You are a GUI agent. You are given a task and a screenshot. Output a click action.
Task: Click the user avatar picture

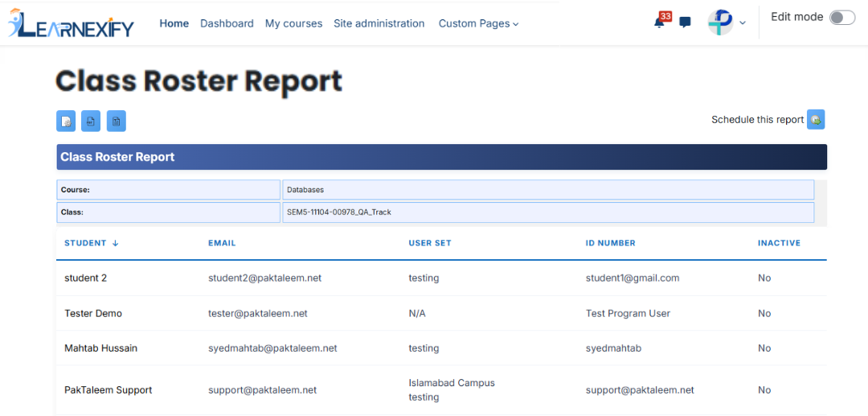click(x=721, y=23)
